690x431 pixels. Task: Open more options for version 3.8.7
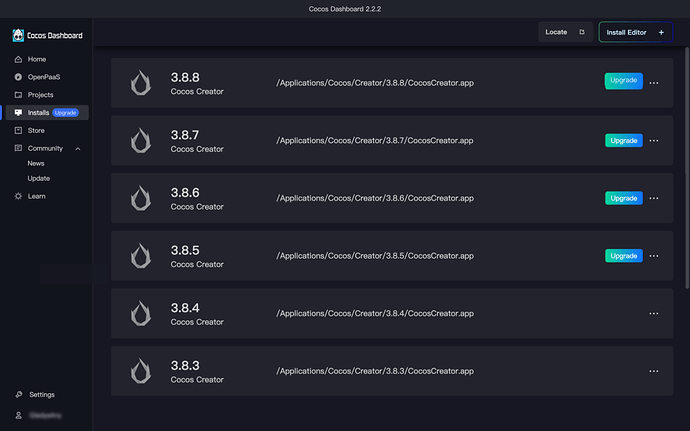click(x=654, y=140)
